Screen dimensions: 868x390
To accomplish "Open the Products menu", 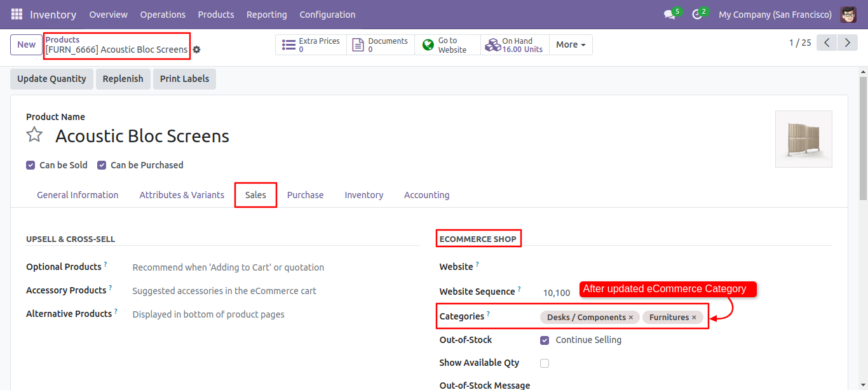I will [x=216, y=14].
